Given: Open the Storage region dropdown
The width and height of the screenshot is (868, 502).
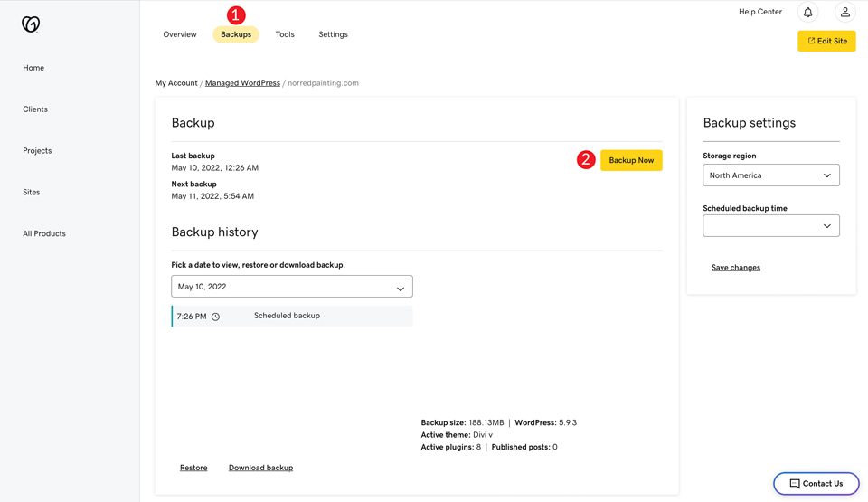Looking at the screenshot, I should tap(770, 175).
